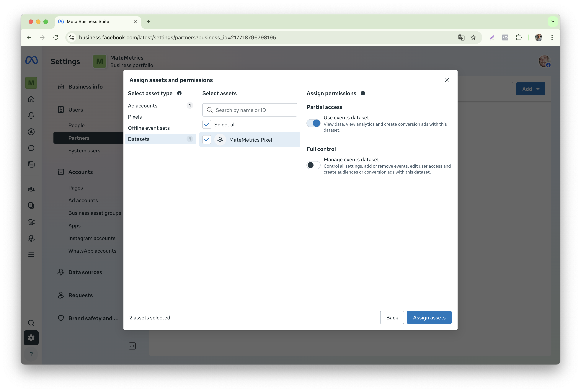Reload the page
Image resolution: width=581 pixels, height=392 pixels.
(56, 37)
